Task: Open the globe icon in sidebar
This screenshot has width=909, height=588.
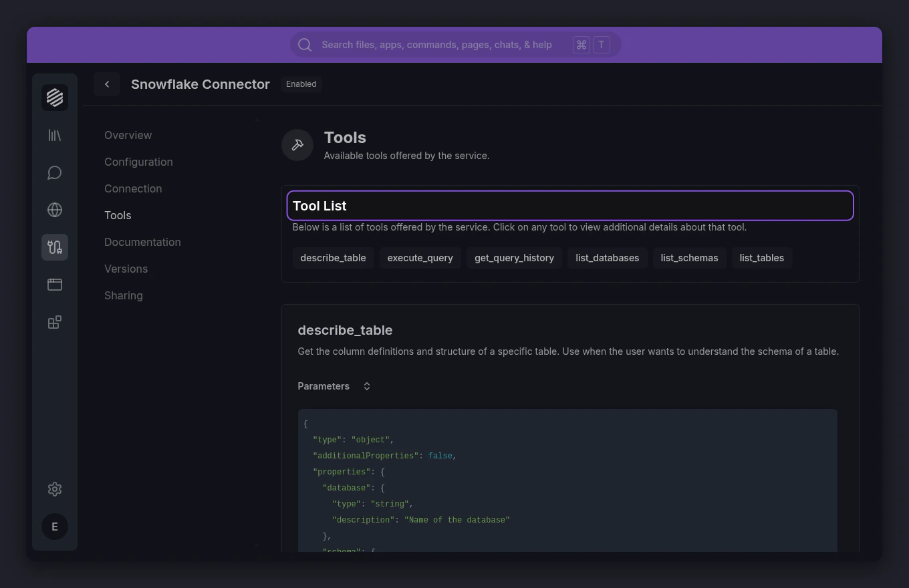Action: click(x=55, y=210)
